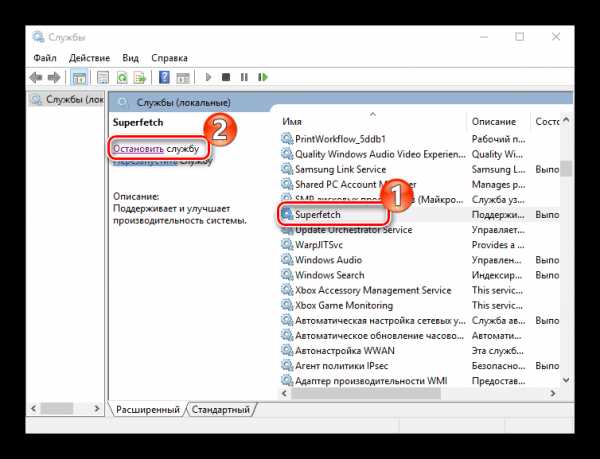Image resolution: width=600 pixels, height=459 pixels.
Task: Sort by the Описание column header
Action: click(x=494, y=121)
